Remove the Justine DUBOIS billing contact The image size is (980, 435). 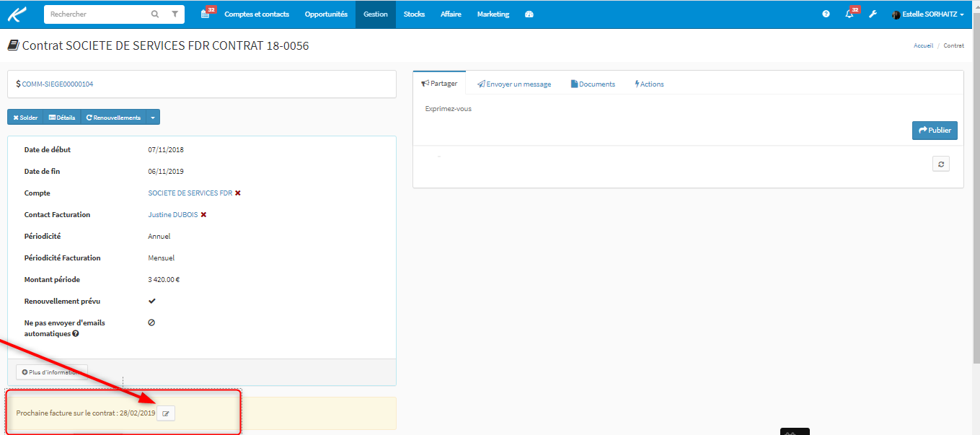pos(203,215)
